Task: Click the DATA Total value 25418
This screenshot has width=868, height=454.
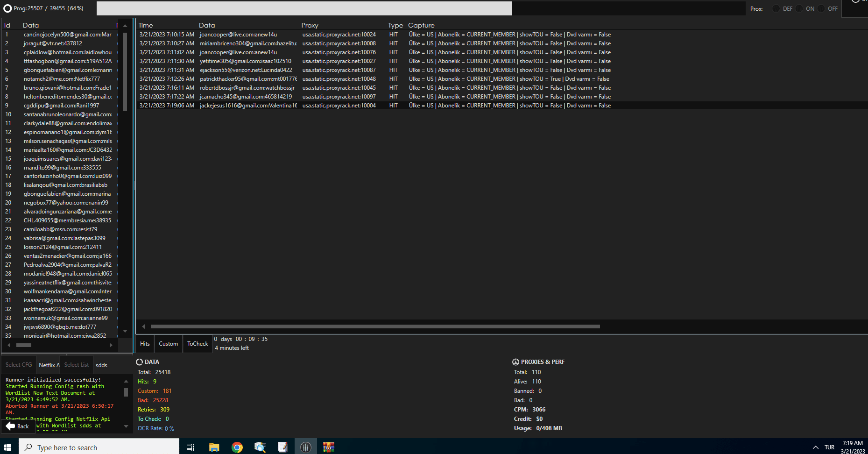Action: point(163,372)
